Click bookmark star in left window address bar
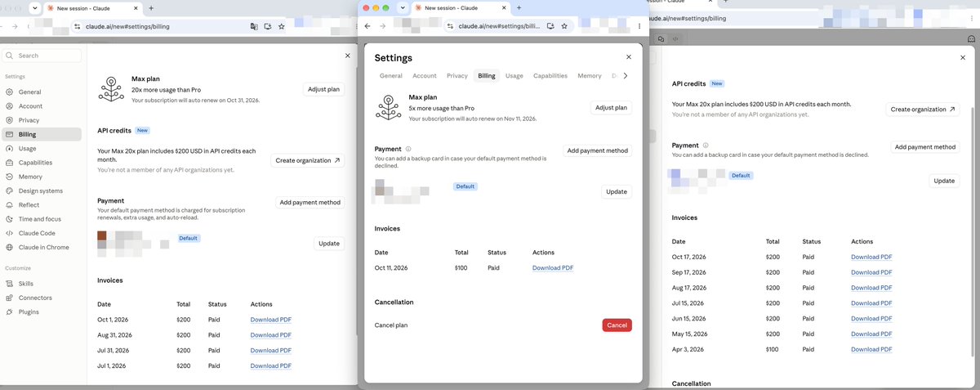 pos(282,26)
